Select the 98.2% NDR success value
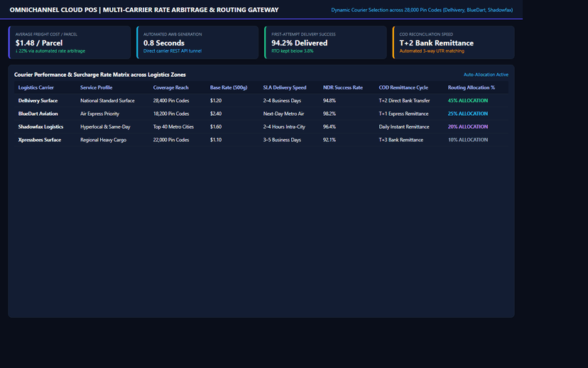 coord(330,114)
